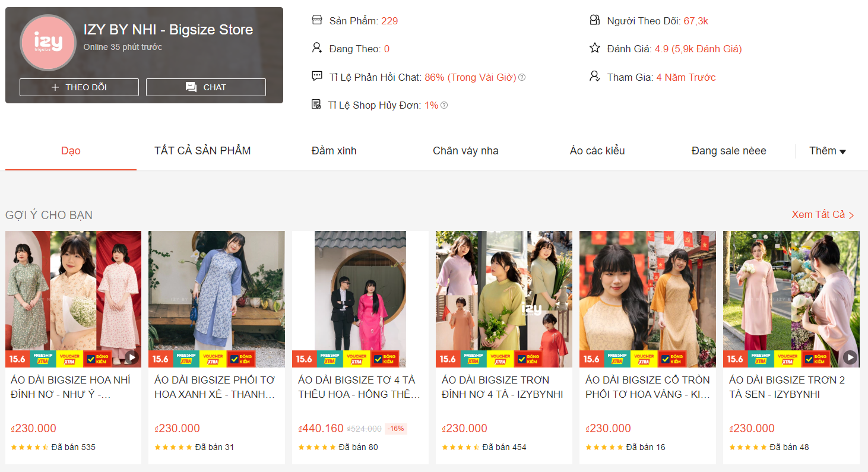868x472 pixels.
Task: Click shop name IZY BY NHI - Bigsize Store
Action: [x=168, y=30]
